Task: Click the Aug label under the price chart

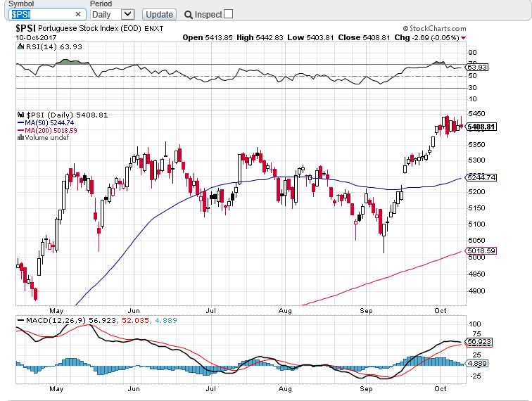Action: click(x=285, y=310)
